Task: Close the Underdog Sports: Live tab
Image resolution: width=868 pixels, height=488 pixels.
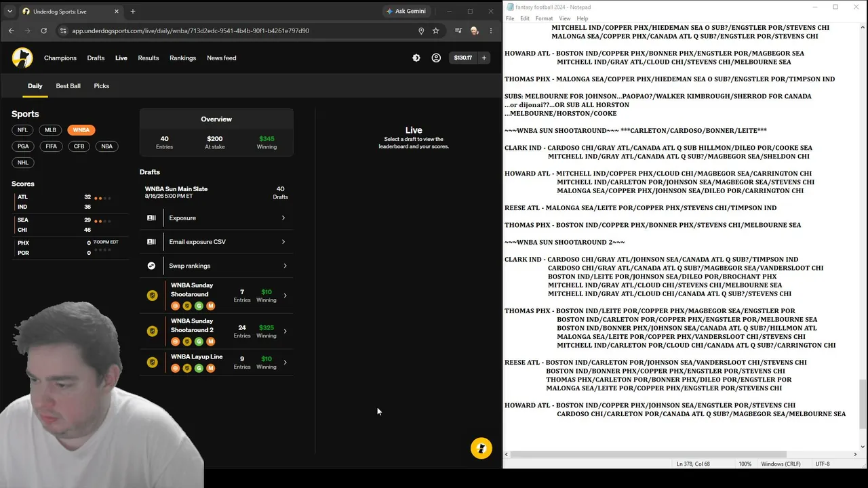Action: tap(117, 12)
